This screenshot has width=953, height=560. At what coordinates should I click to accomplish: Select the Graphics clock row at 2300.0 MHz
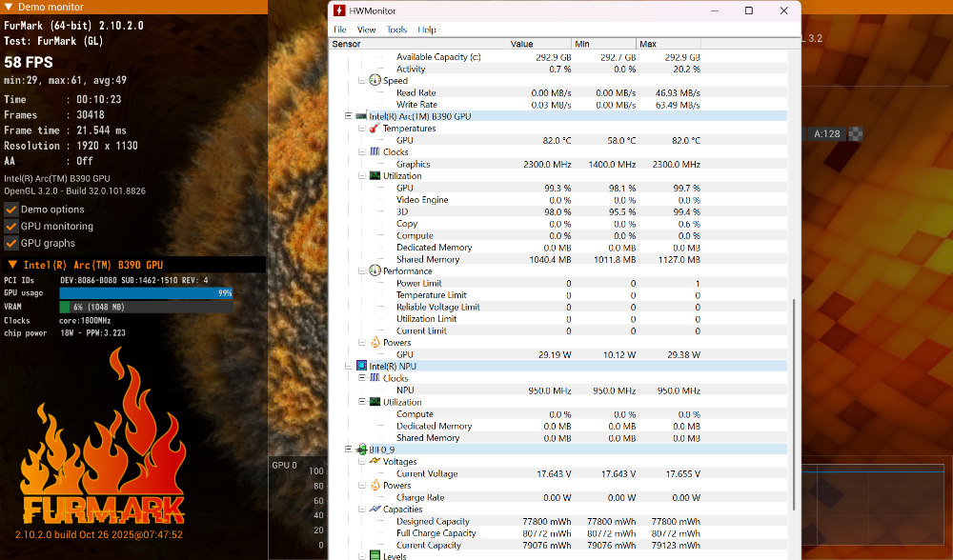[x=558, y=164]
